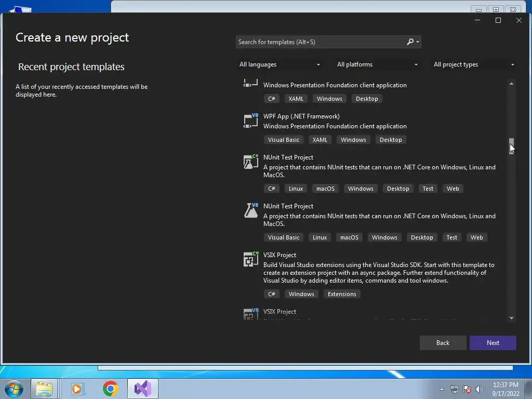Click the Test tag under C# NUnit Test Project
This screenshot has height=399, width=532.
428,189
